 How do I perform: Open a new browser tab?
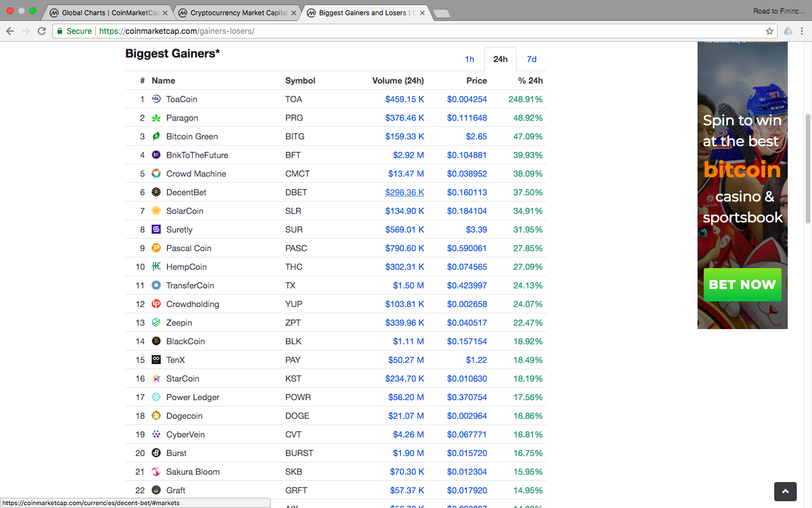(x=442, y=14)
